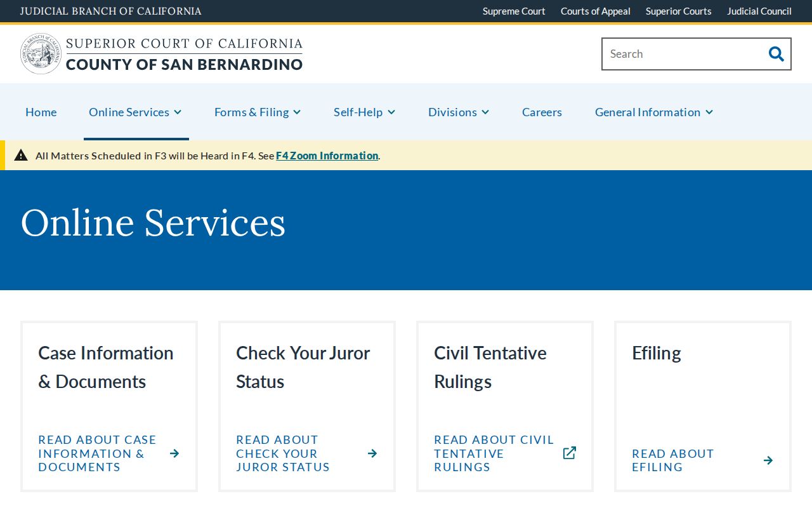Click the warning triangle alert icon
Screen dimensions: 812x508
click(21, 155)
